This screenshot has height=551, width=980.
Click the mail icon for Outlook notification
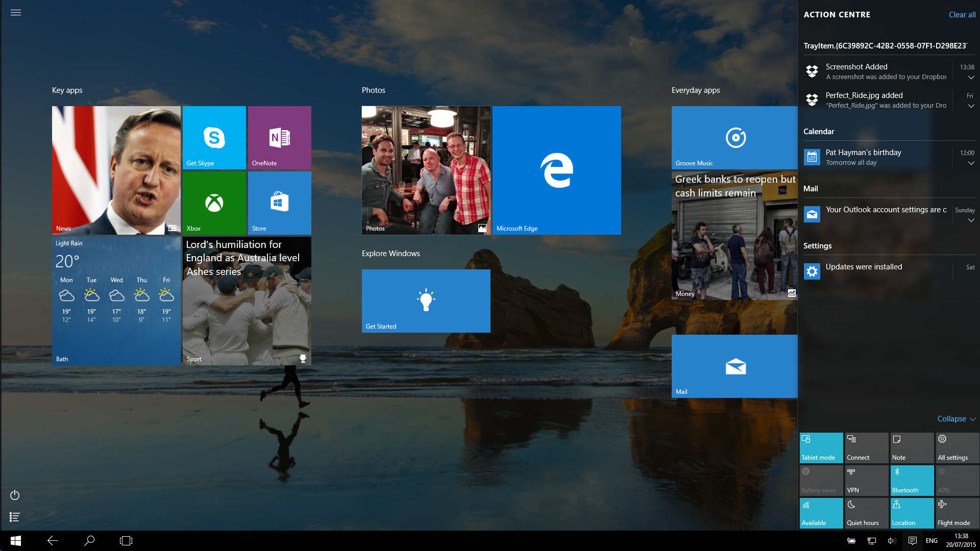(812, 214)
